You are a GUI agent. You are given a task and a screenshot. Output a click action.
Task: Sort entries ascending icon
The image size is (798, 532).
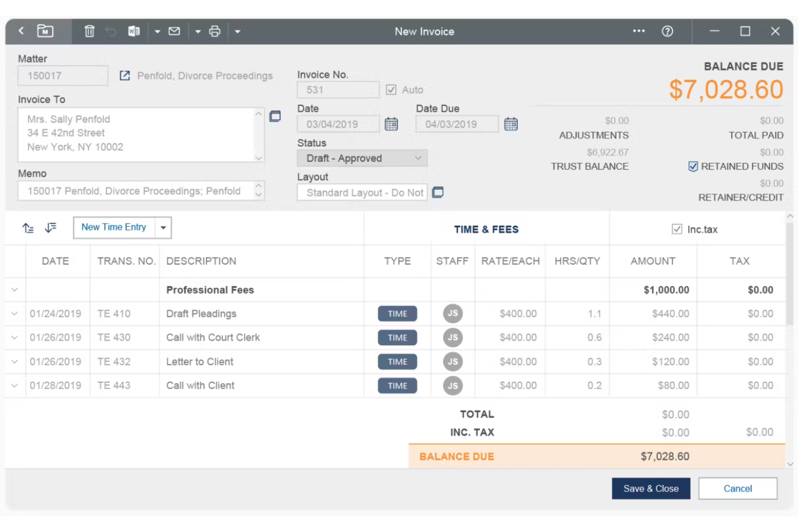pyautogui.click(x=28, y=228)
